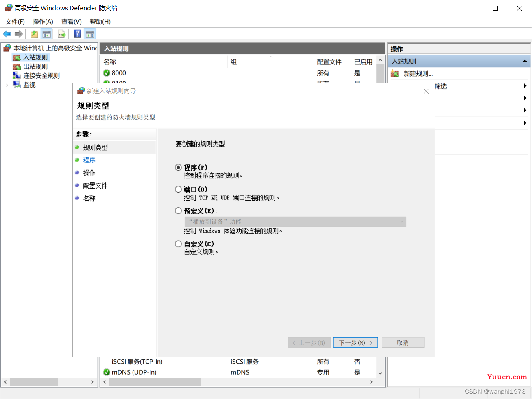Click the 连接安全规则 computers icon

(17, 75)
